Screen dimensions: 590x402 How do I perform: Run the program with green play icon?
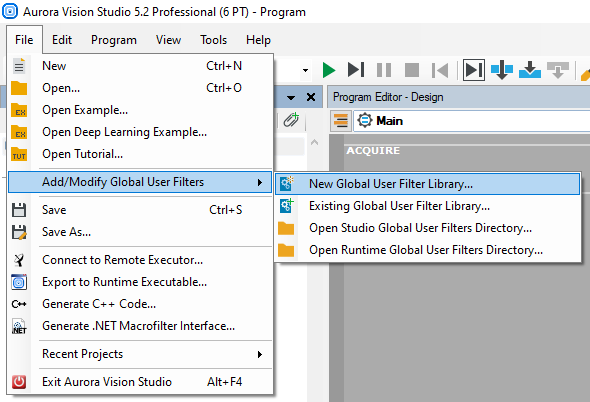[329, 70]
